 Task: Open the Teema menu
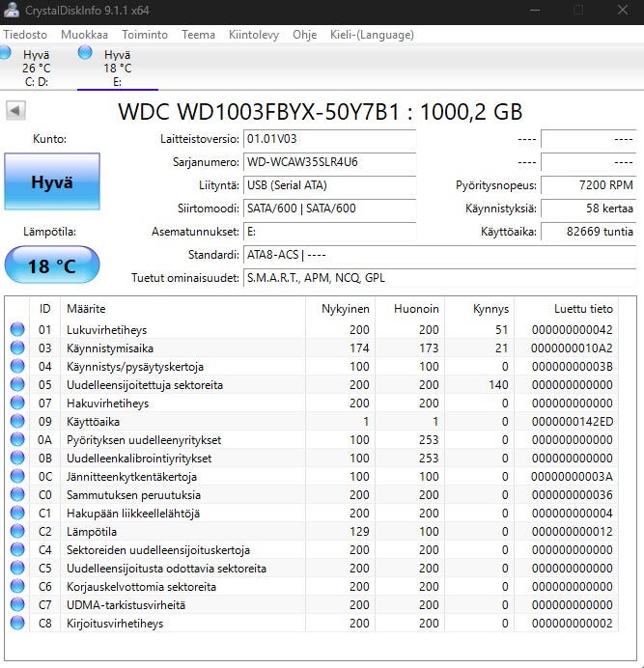(x=198, y=35)
